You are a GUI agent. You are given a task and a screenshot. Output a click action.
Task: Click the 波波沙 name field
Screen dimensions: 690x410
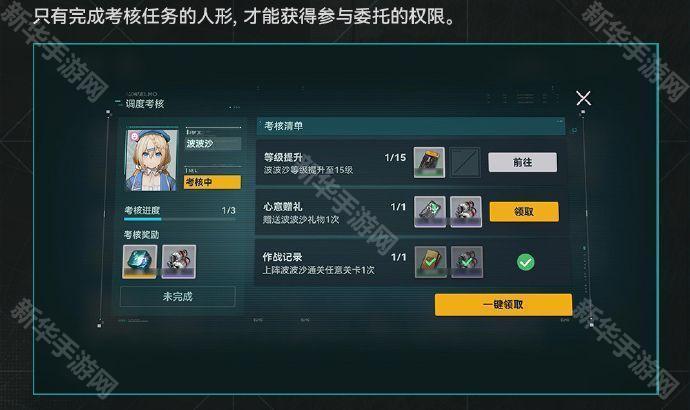click(x=213, y=143)
